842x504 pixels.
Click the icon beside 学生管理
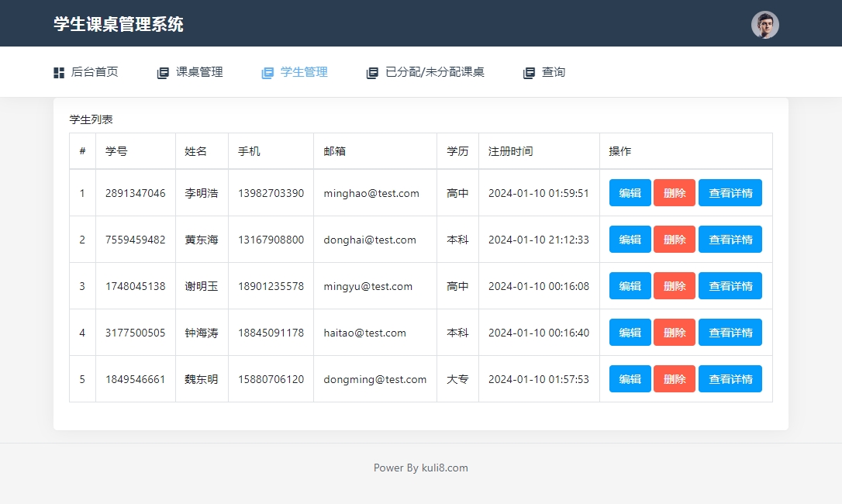[267, 73]
